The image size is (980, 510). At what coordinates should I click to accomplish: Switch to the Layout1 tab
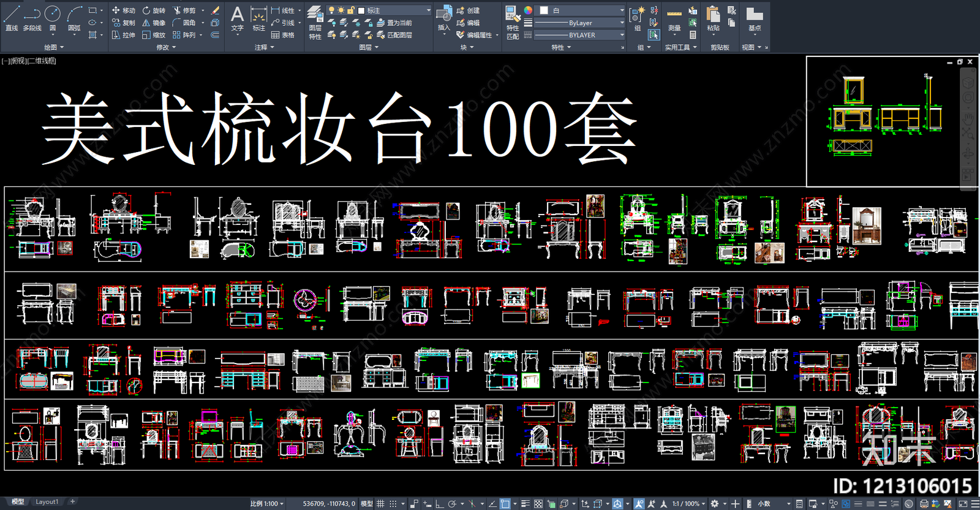pos(47,502)
